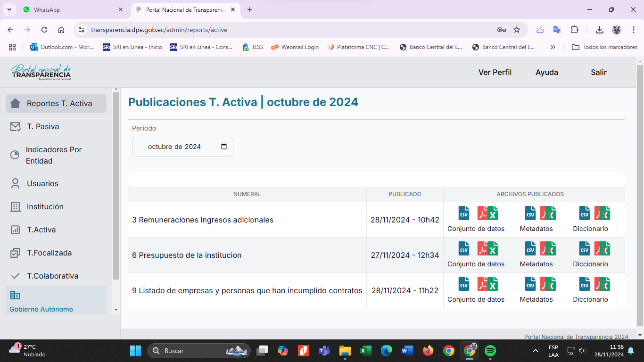The height and width of the screenshot is (362, 644).
Task: Click the Google Translate icon in Chrome toolbar
Action: coord(557,30)
